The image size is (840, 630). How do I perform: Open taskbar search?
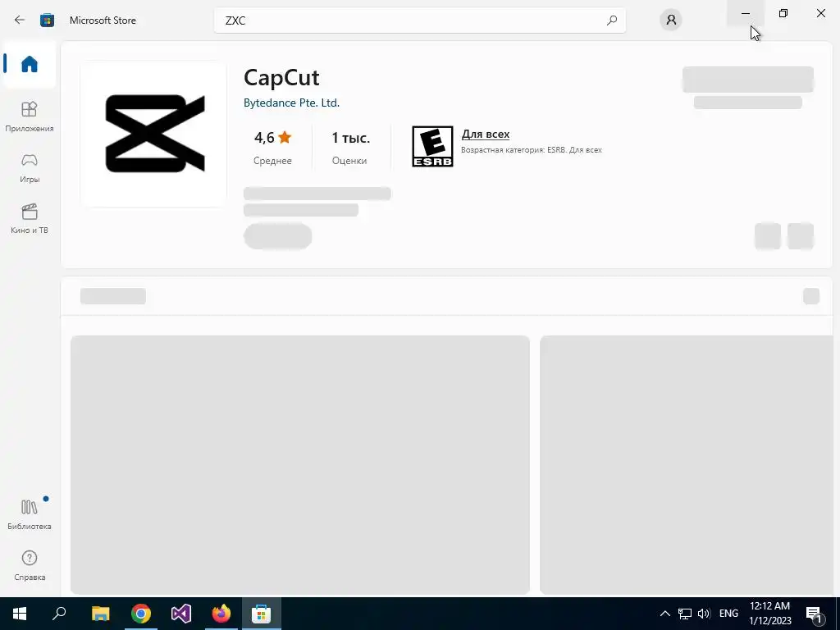[59, 614]
